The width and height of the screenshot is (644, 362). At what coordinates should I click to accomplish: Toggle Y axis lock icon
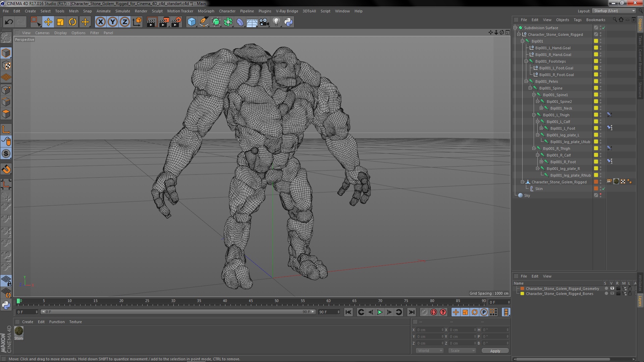coord(113,22)
